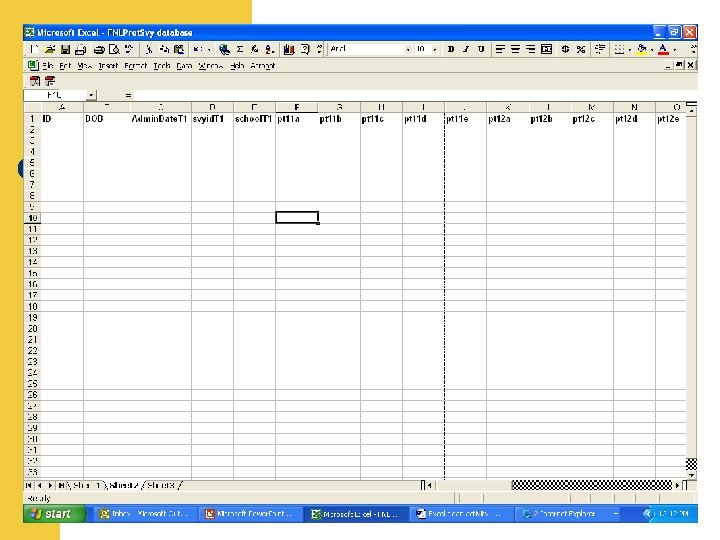Toggle Align Left

point(500,49)
